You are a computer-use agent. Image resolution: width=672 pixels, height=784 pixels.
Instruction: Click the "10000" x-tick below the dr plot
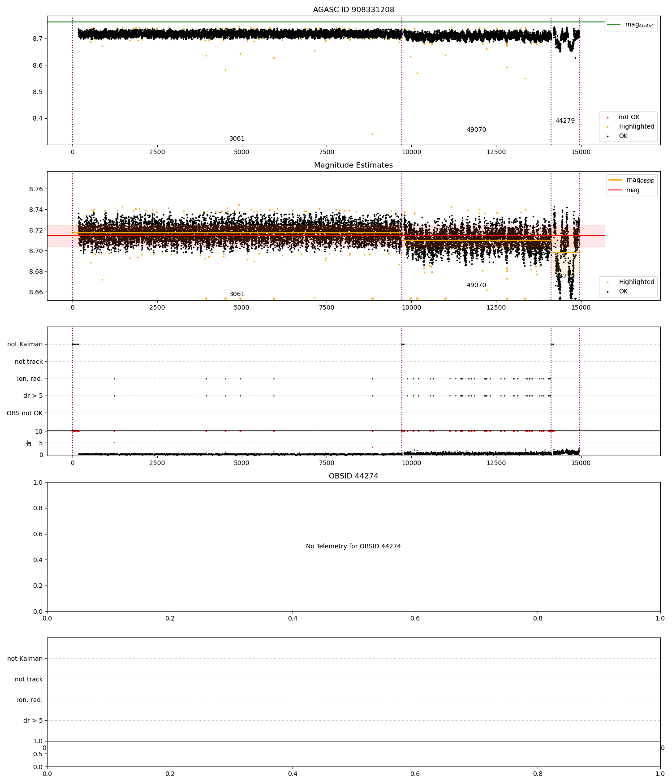pyautogui.click(x=411, y=463)
